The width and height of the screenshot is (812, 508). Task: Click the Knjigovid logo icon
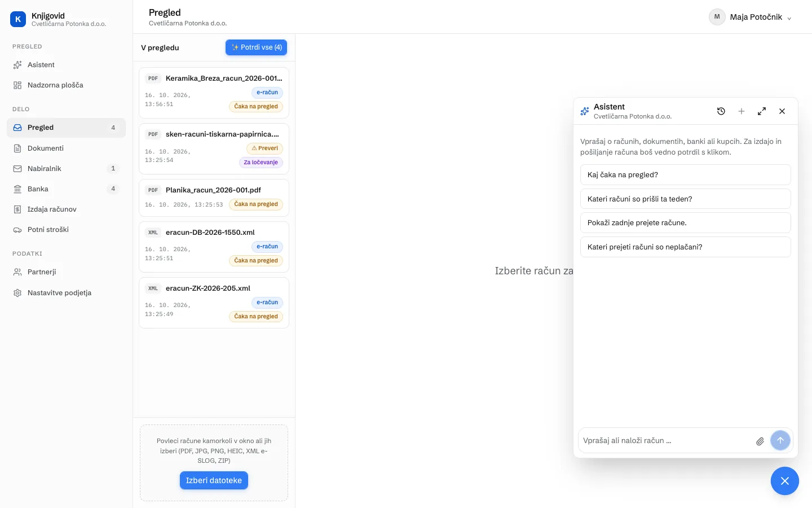pos(18,19)
